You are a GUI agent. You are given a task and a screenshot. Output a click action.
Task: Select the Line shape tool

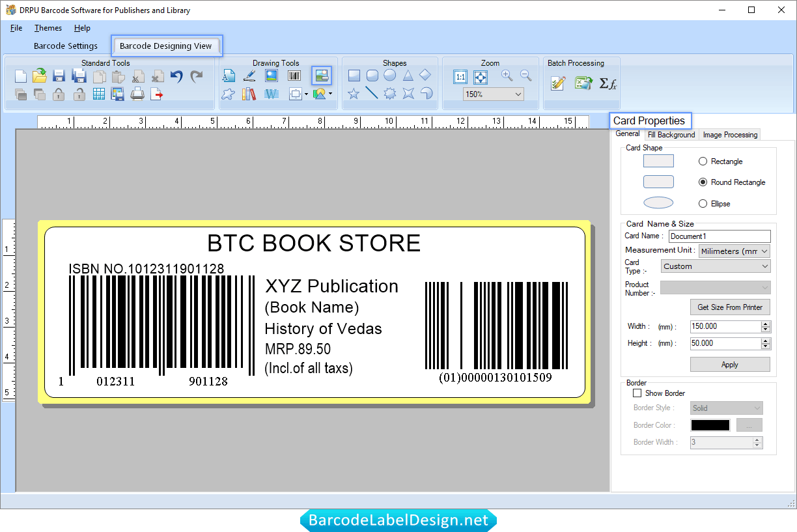click(x=372, y=94)
